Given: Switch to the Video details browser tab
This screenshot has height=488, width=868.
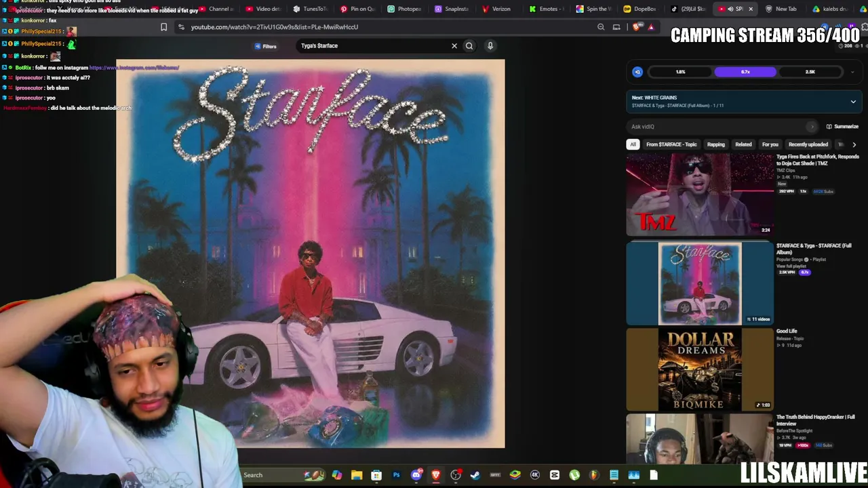Looking at the screenshot, I should point(263,9).
